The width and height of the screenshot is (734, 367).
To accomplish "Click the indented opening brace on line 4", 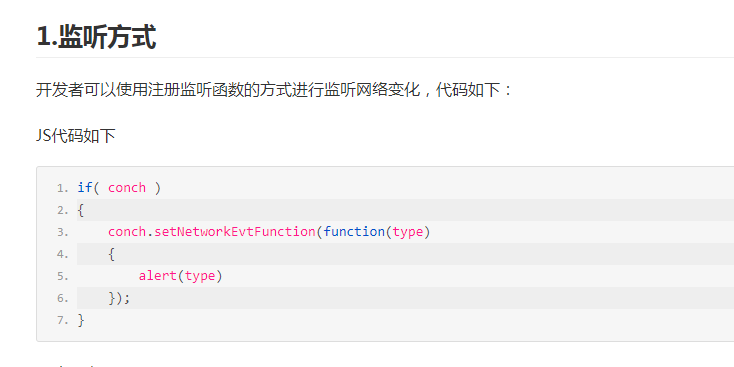I will coord(111,254).
